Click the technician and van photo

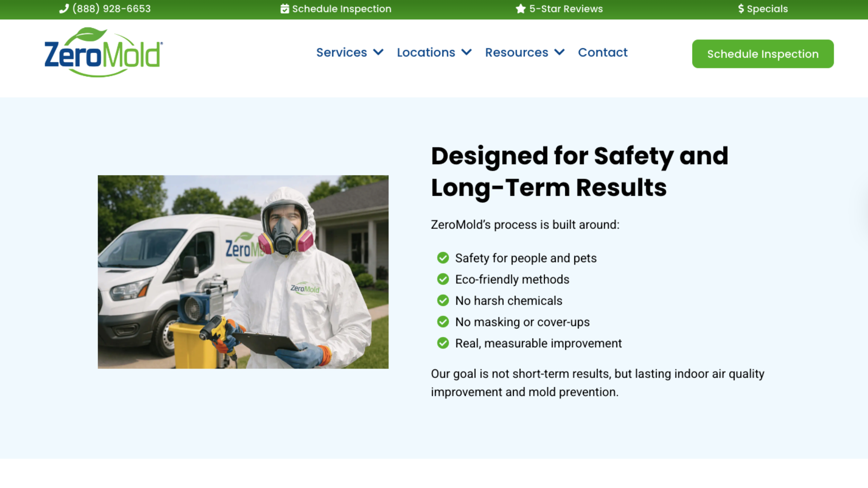[243, 272]
